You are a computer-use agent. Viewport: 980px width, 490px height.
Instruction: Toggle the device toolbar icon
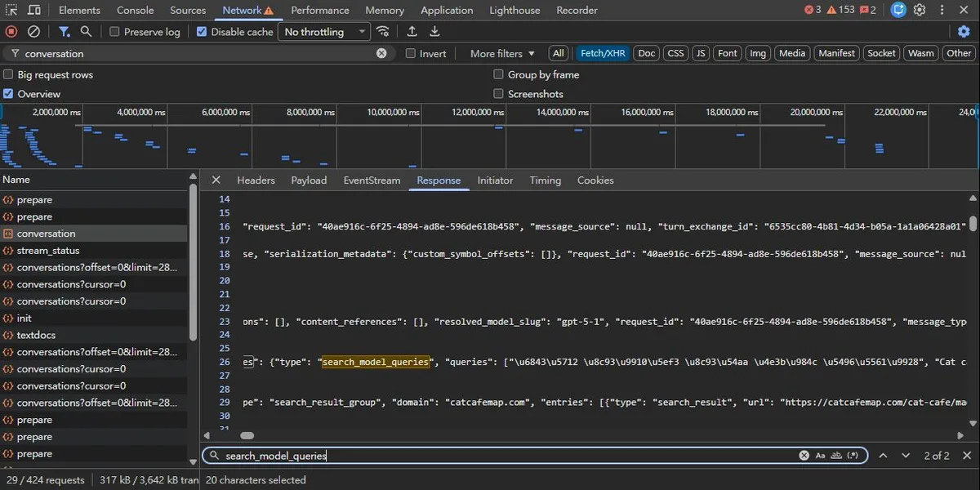point(34,11)
